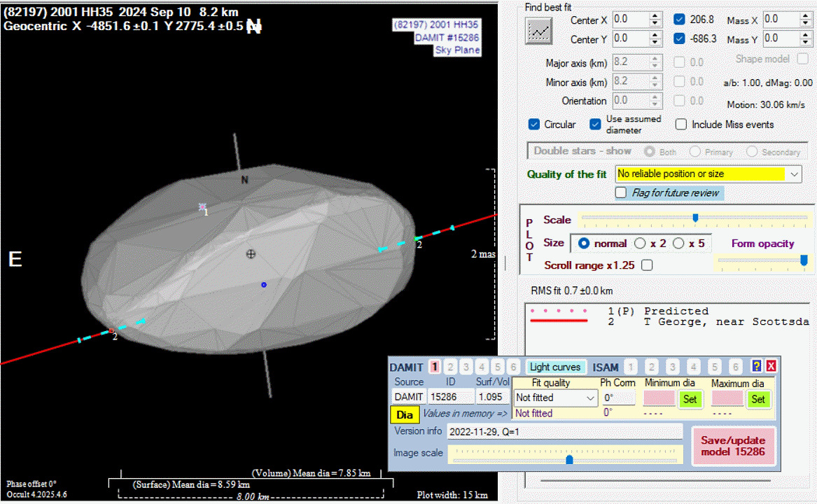Open the Light curves tab
Screen dimensions: 817x504
point(554,367)
